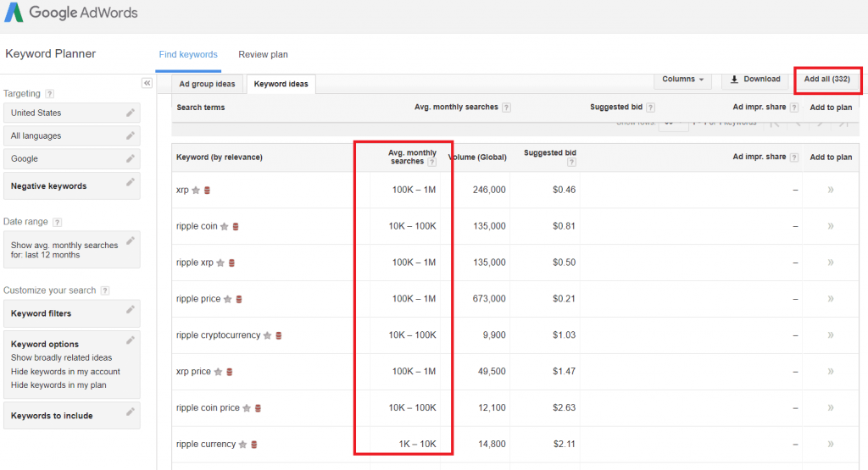Click red stack icon beside xrp
Image resolution: width=868 pixels, height=470 pixels.
[207, 191]
